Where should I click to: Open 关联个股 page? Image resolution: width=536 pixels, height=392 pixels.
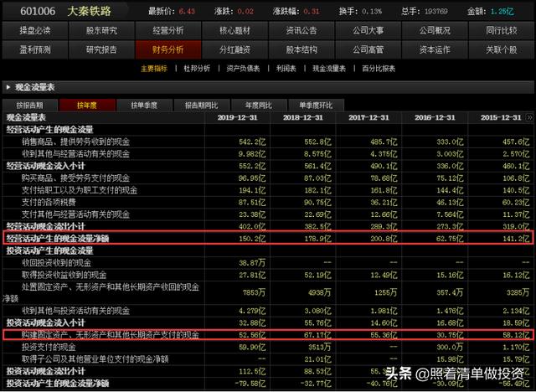pos(502,50)
